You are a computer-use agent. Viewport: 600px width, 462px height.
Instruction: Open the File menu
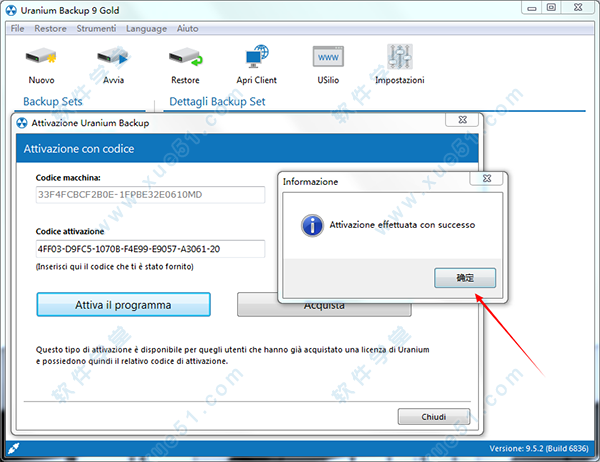(17, 28)
